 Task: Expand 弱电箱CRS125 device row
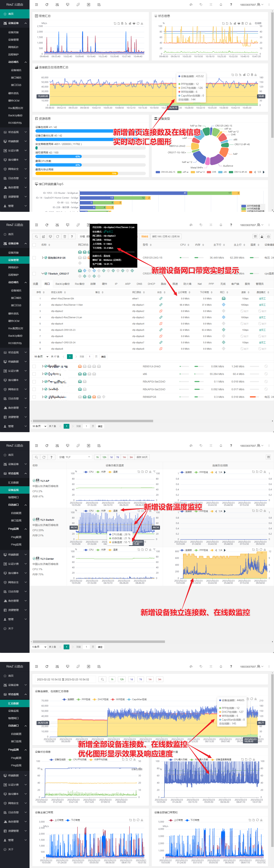coord(43,258)
